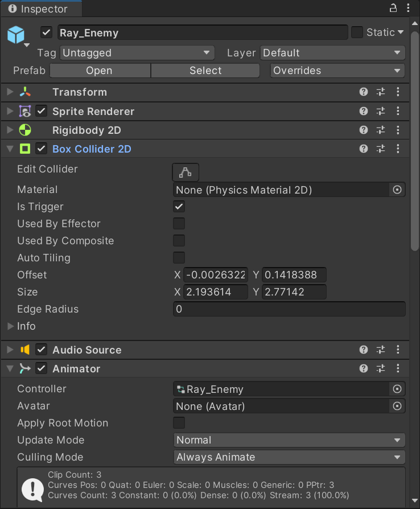This screenshot has height=509, width=420.
Task: Open the prefab Overrides dropdown
Action: point(337,71)
